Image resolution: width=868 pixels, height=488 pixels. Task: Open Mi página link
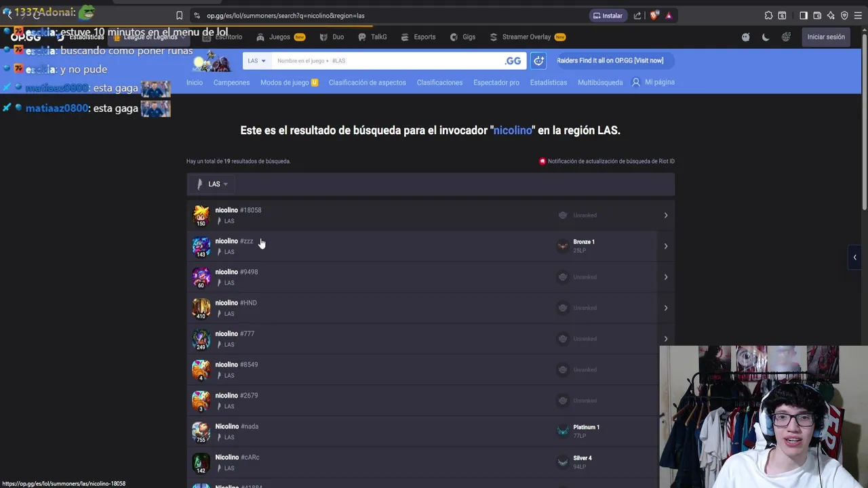click(x=653, y=82)
